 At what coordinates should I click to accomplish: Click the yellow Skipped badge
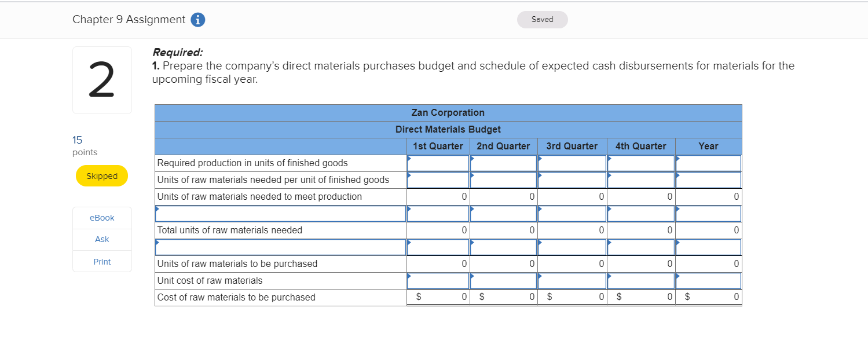[102, 176]
